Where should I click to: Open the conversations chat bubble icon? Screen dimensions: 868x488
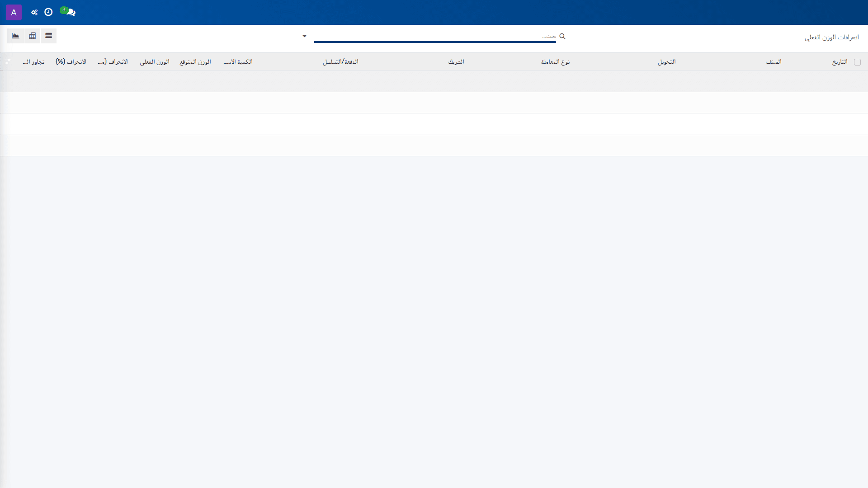coord(69,12)
